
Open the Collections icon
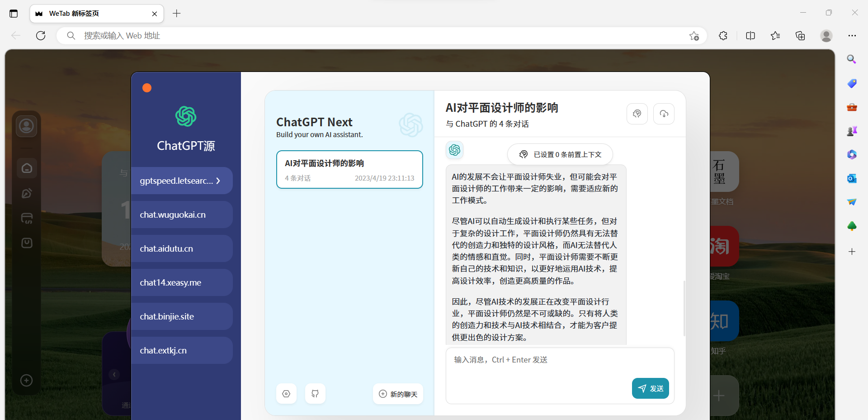pyautogui.click(x=800, y=35)
